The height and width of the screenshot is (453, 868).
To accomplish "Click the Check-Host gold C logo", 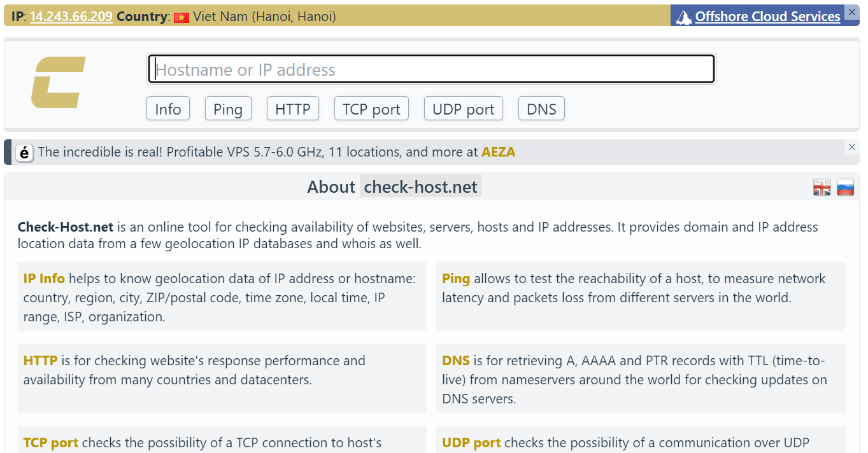I will tap(58, 82).
